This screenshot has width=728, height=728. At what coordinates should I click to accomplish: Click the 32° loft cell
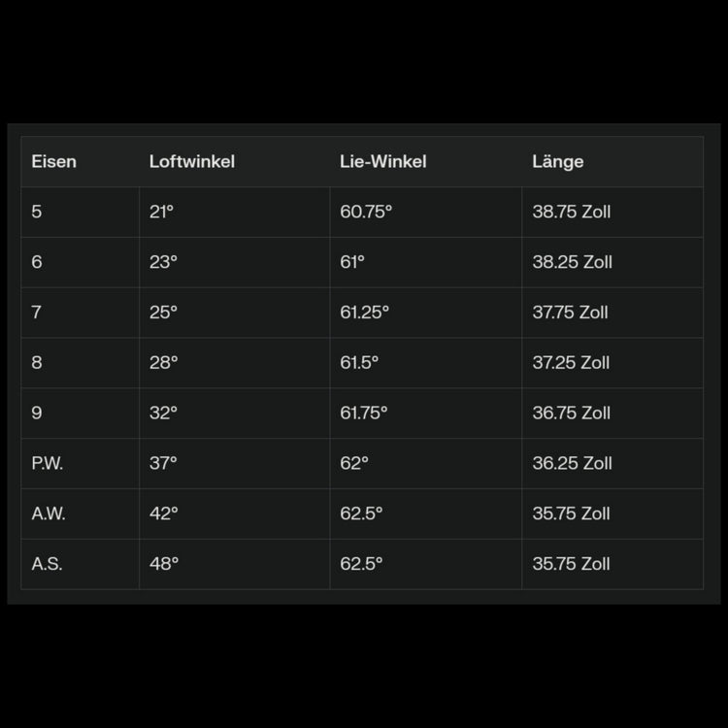click(163, 414)
